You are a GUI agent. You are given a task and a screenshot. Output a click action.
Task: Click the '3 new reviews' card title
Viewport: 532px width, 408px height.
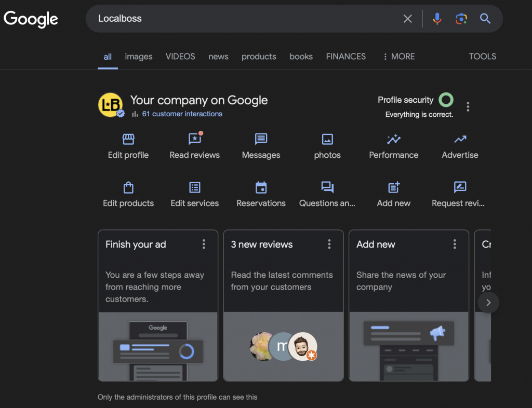click(x=262, y=244)
